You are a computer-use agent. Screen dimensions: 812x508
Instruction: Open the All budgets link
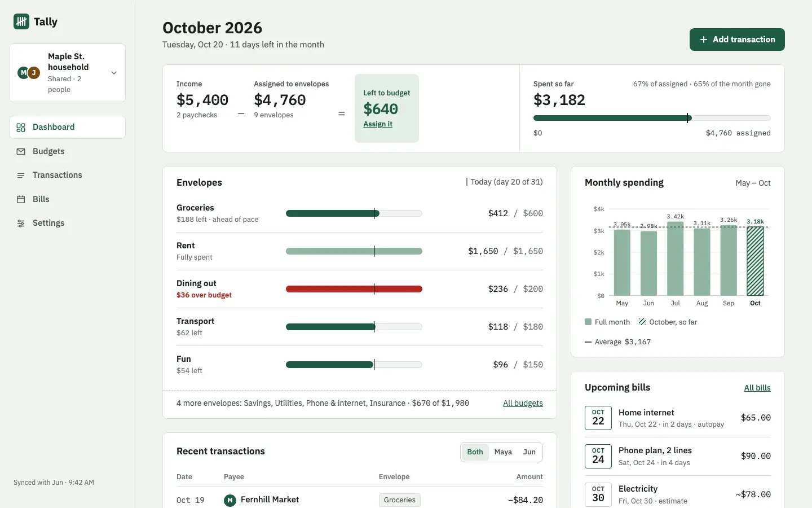coord(523,403)
